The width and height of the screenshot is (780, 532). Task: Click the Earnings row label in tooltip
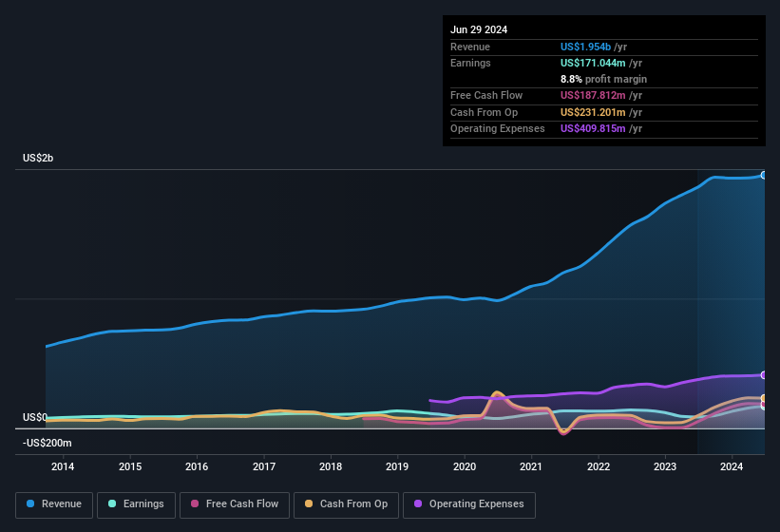pyautogui.click(x=470, y=63)
